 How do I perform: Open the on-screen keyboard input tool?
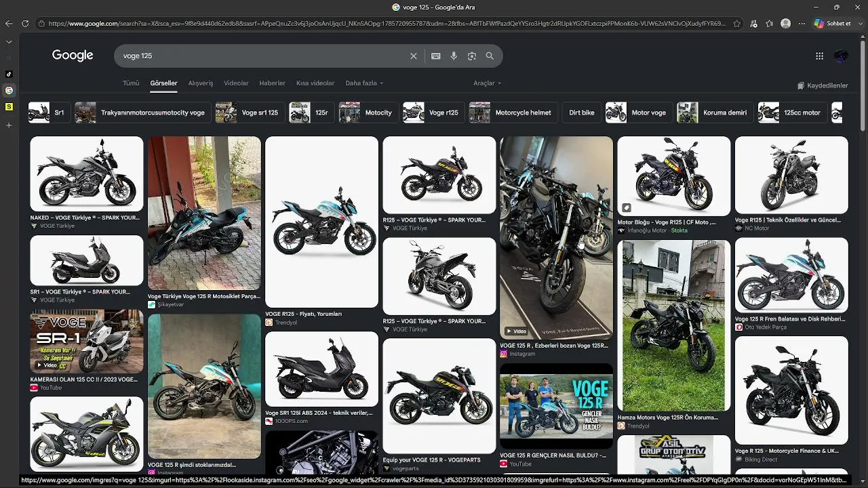(436, 56)
